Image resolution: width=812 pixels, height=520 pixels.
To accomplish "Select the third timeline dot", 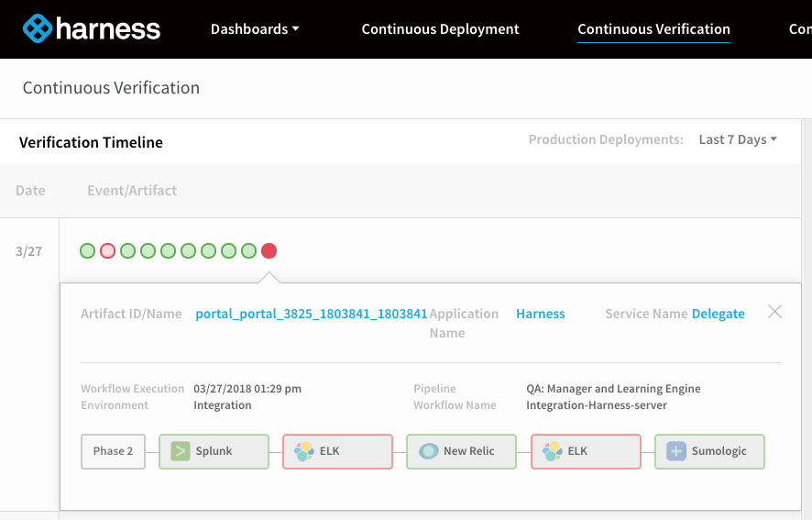I will pos(128,251).
